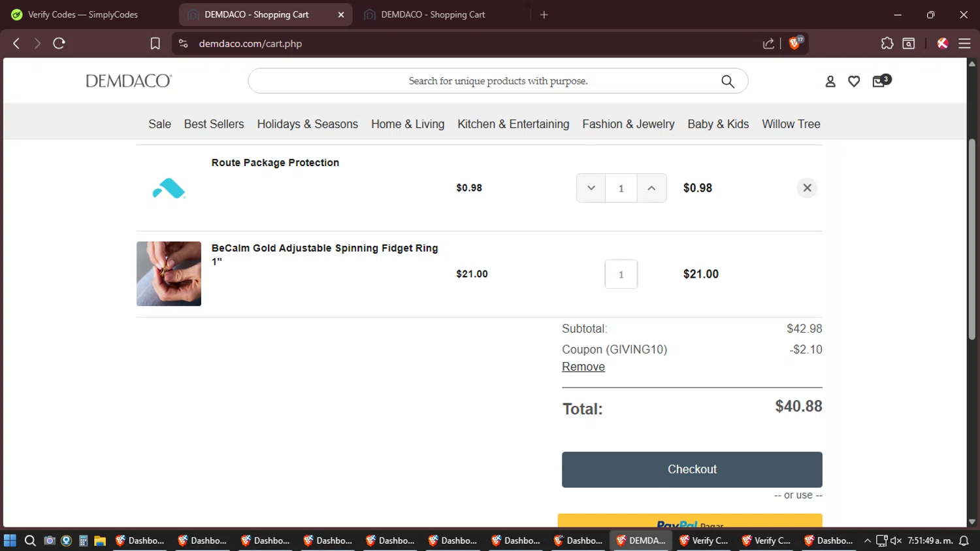Close the active DEMDACO Shopping Cart tab
Screen dimensions: 980x551
pos(340,14)
